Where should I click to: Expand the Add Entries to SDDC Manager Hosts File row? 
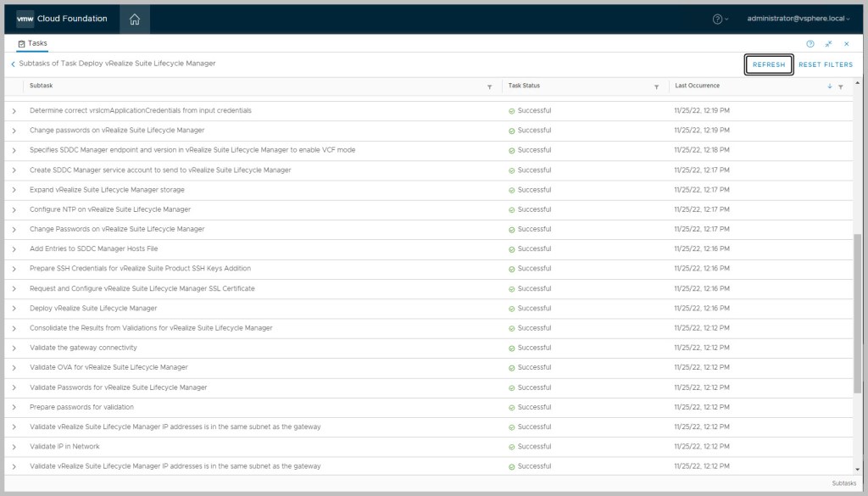click(14, 249)
